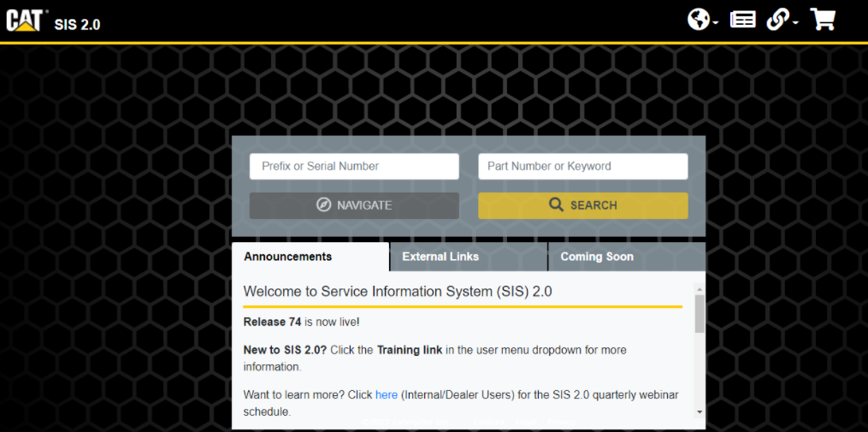The image size is (868, 432).
Task: Follow the 'here' webinar schedule link
Action: [x=387, y=395]
